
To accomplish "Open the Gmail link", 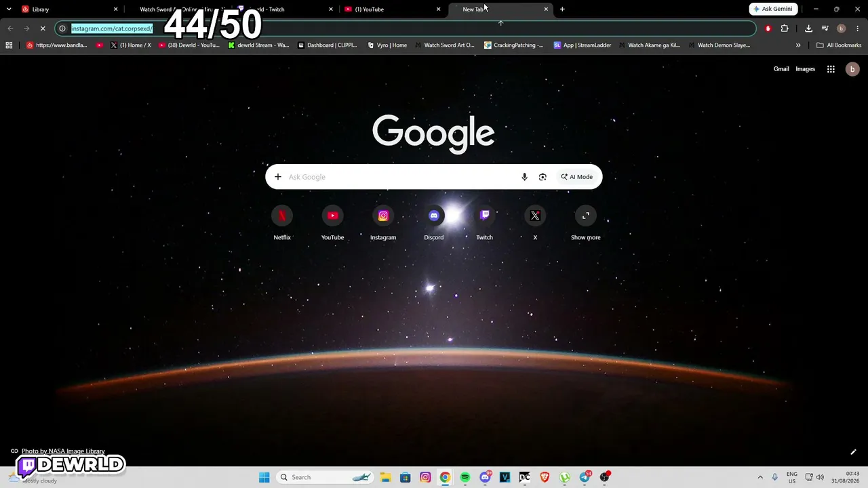I will (x=781, y=69).
